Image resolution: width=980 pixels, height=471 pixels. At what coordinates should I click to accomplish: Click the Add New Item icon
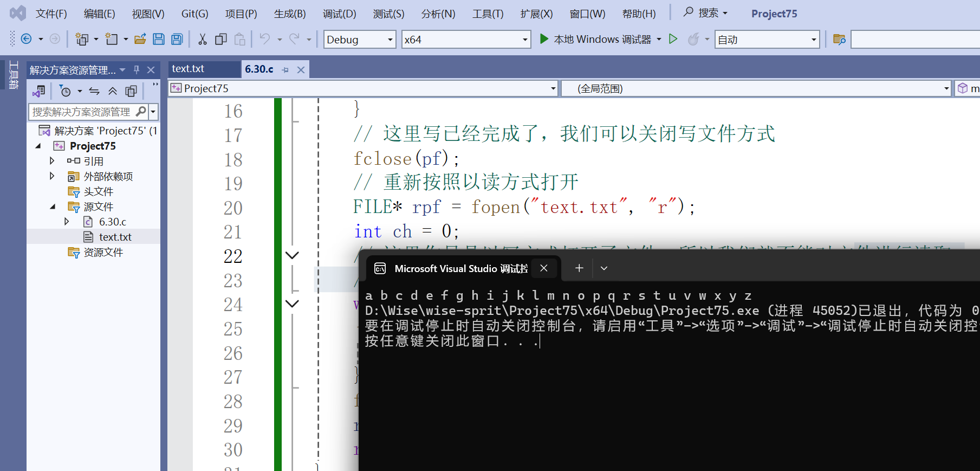click(112, 39)
